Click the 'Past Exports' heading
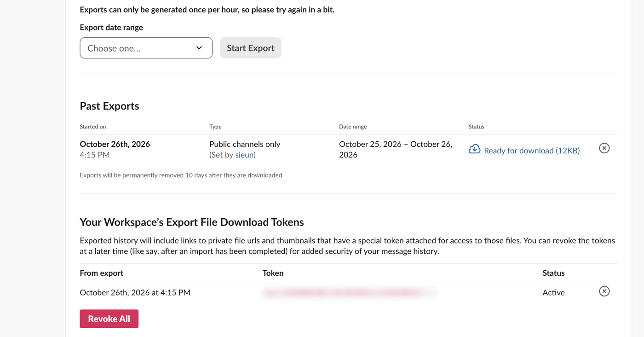Image resolution: width=644 pixels, height=337 pixels. pos(109,106)
